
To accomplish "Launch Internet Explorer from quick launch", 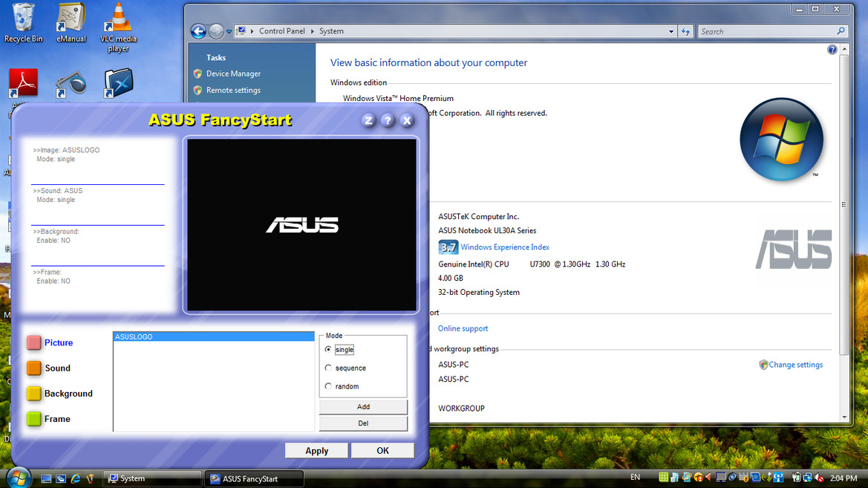I will (75, 478).
